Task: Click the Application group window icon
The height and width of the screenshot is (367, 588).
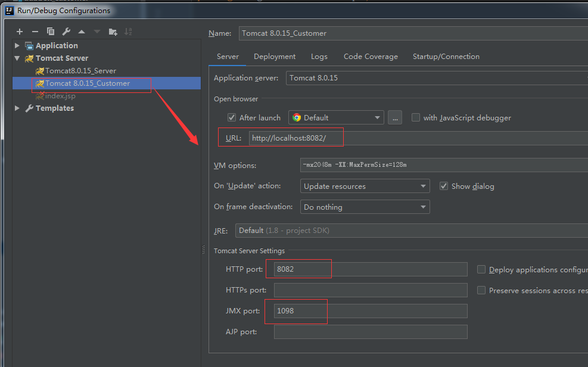Action: pos(29,46)
